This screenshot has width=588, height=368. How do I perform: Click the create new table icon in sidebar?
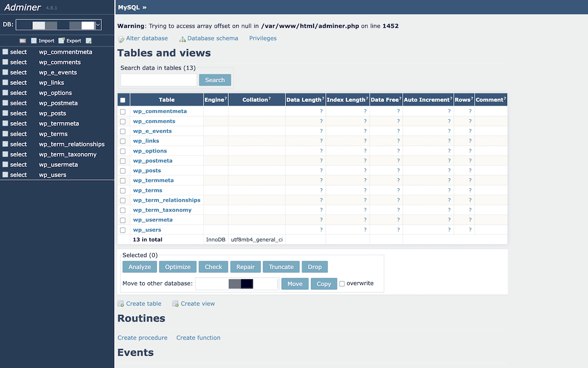coord(89,41)
